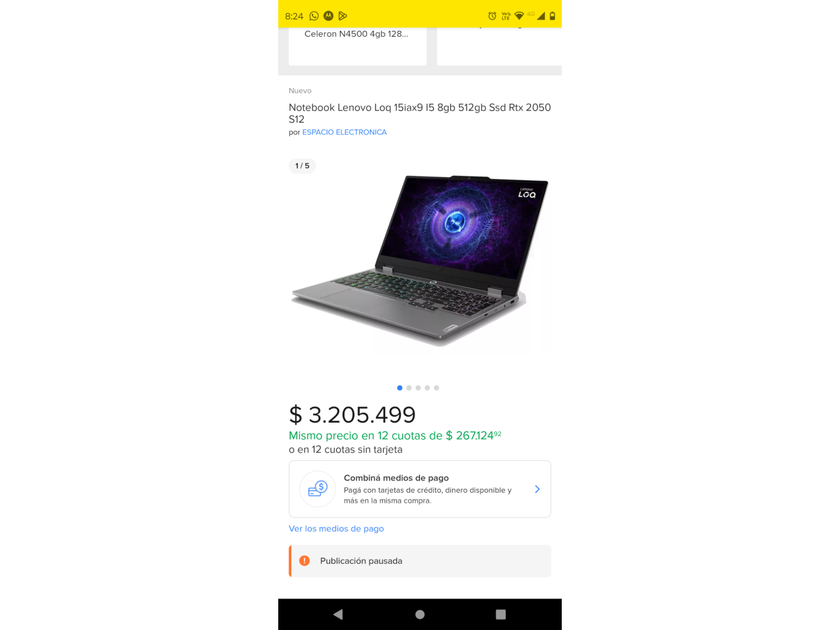Select the last image carousel dot

tap(436, 388)
